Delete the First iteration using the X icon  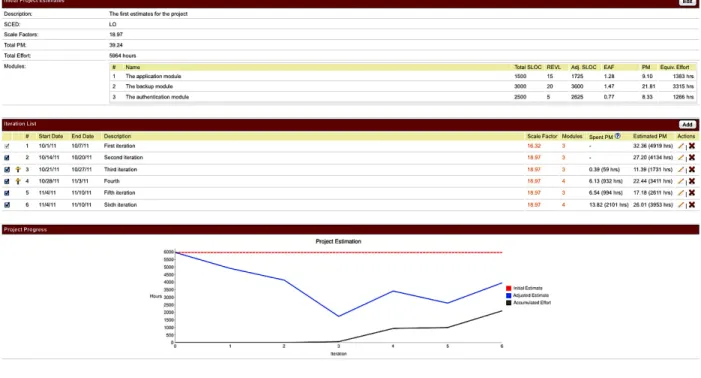pyautogui.click(x=692, y=146)
